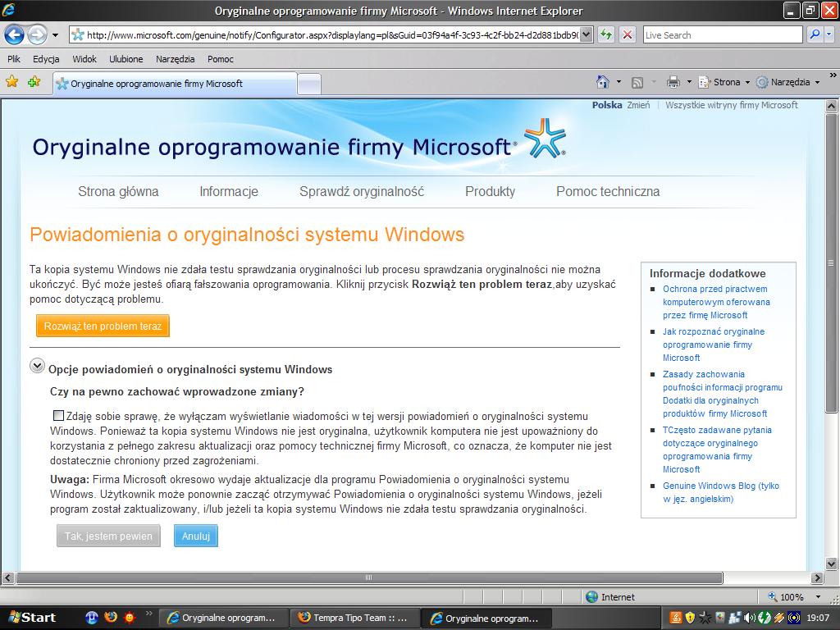Tick the Zdaję sobie sprawę checkbox
The image size is (840, 630).
click(58, 415)
